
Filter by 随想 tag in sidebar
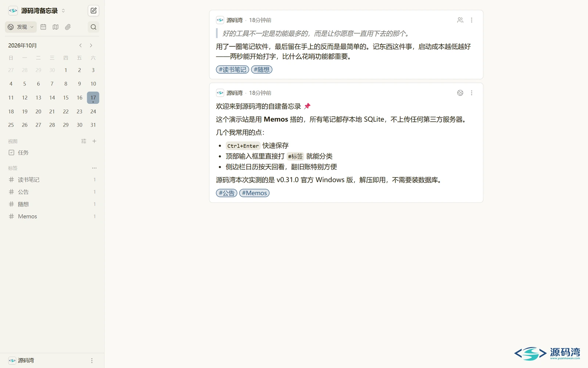[x=52, y=204]
